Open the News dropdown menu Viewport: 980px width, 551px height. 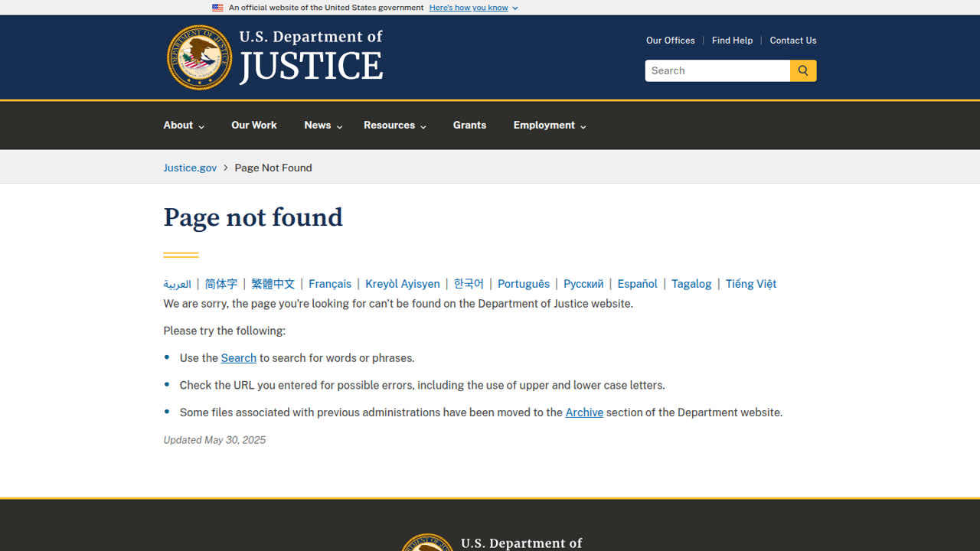pyautogui.click(x=323, y=126)
